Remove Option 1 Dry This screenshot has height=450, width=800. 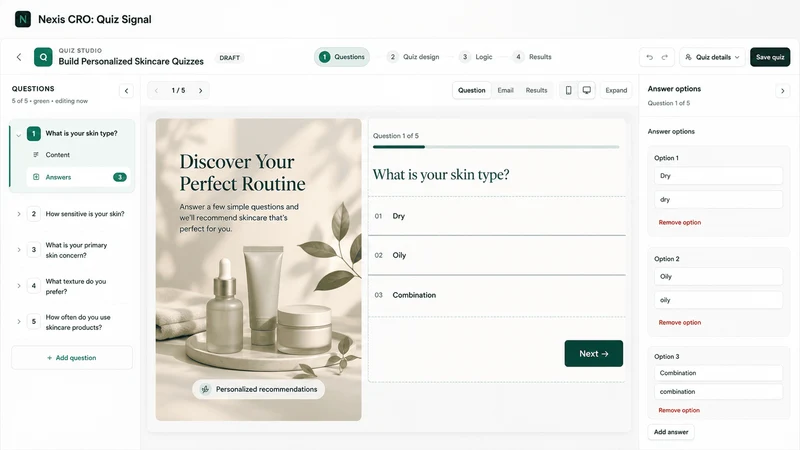680,222
